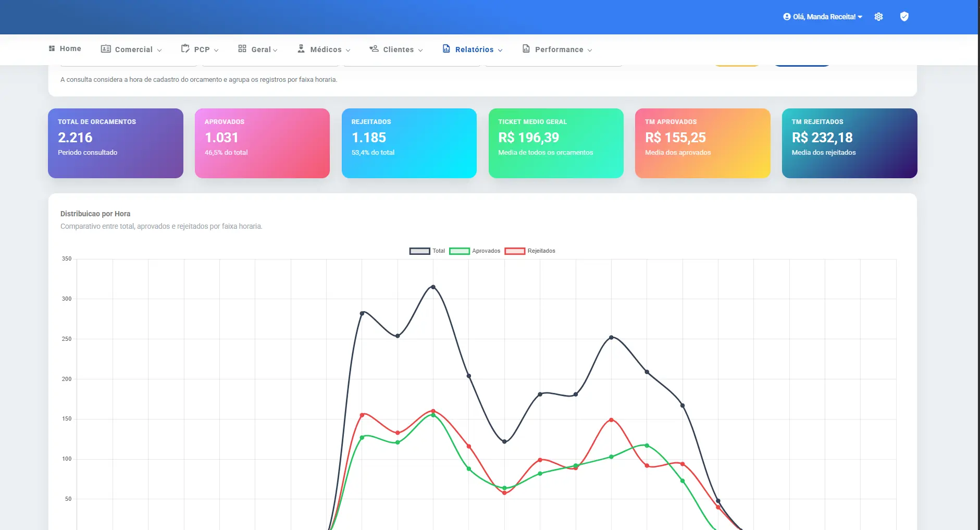The width and height of the screenshot is (980, 530).
Task: Expand the Performance menu chevron
Action: pos(590,50)
